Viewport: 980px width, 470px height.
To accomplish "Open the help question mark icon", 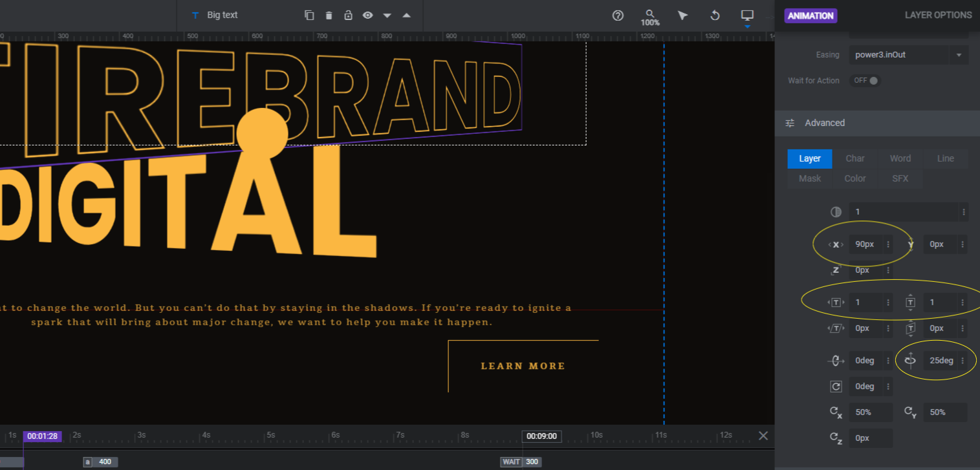I will pyautogui.click(x=618, y=16).
